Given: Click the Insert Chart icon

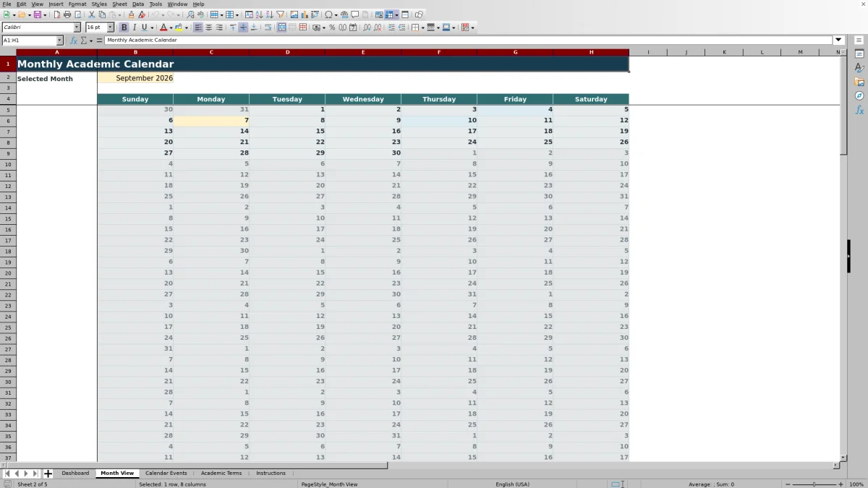Looking at the screenshot, I should coord(305,14).
